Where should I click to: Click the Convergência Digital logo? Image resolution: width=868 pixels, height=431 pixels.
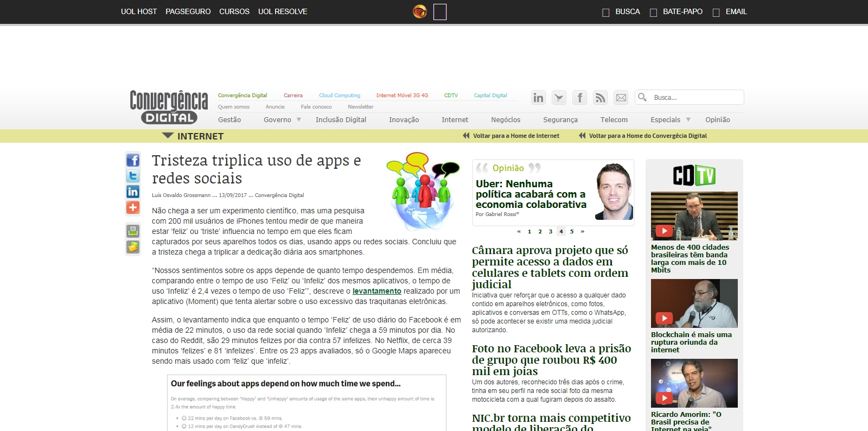169,107
